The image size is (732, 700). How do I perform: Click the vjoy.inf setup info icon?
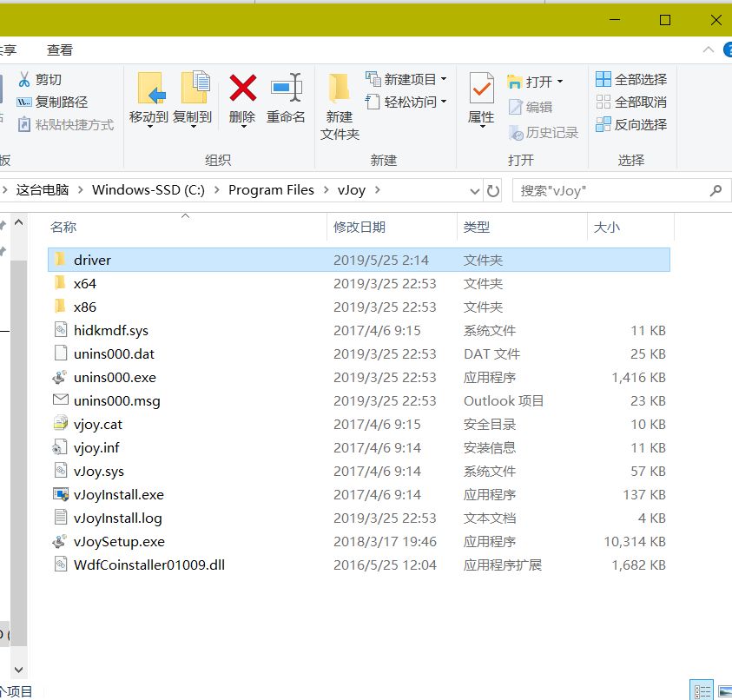[60, 447]
